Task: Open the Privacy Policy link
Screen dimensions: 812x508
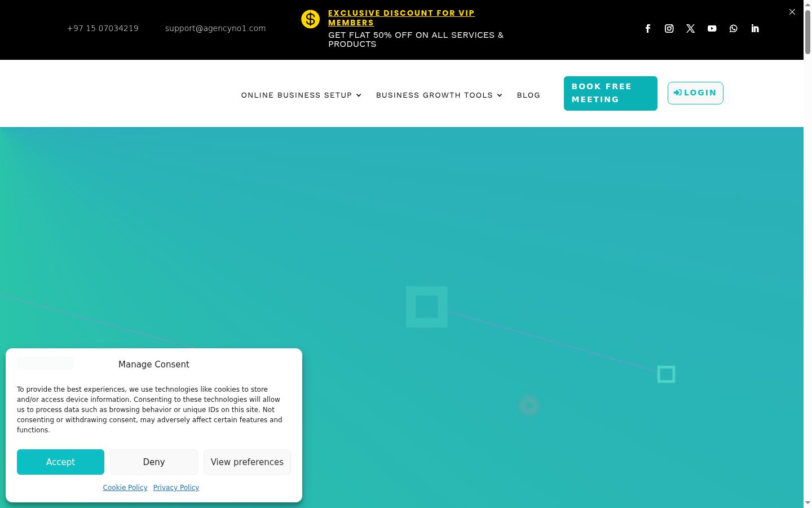Action: [176, 488]
